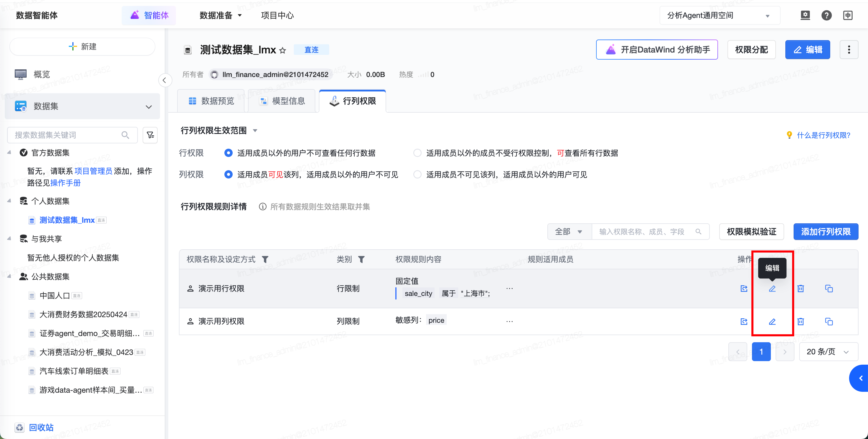Open the 智能体 top navigation item
868x439 pixels.
point(149,15)
